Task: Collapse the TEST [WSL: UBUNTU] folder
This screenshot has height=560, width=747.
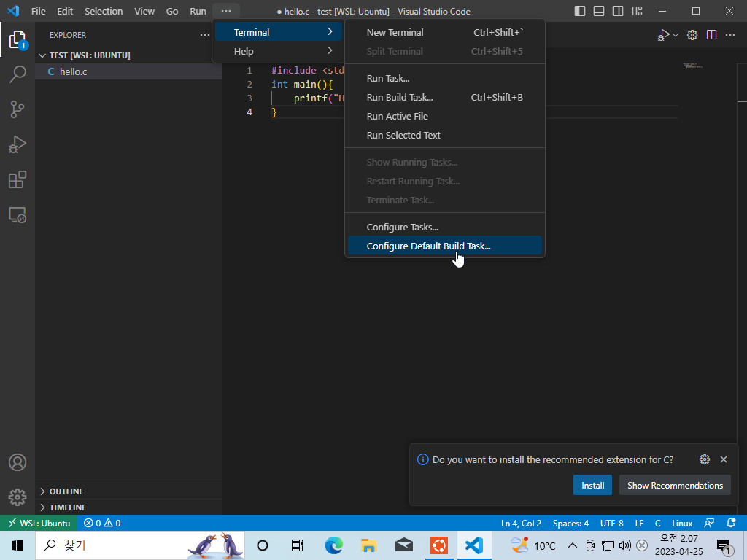Action: point(128,55)
